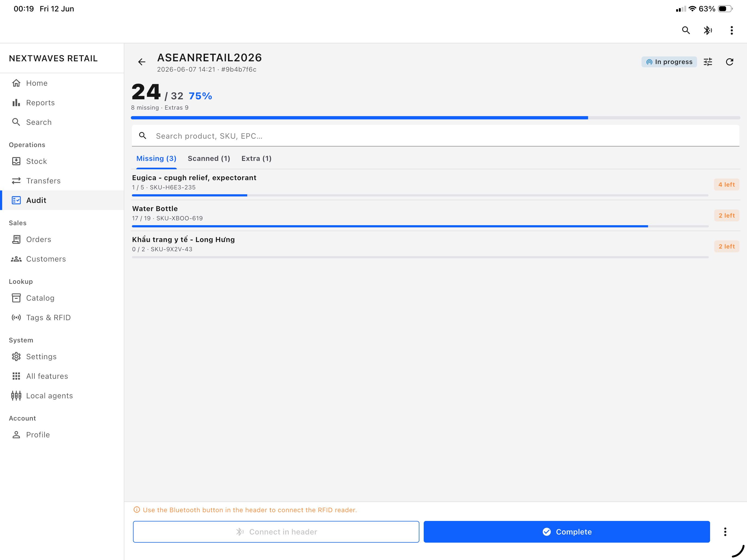747x560 pixels.
Task: Refresh the audit with reload icon
Action: coord(729,62)
